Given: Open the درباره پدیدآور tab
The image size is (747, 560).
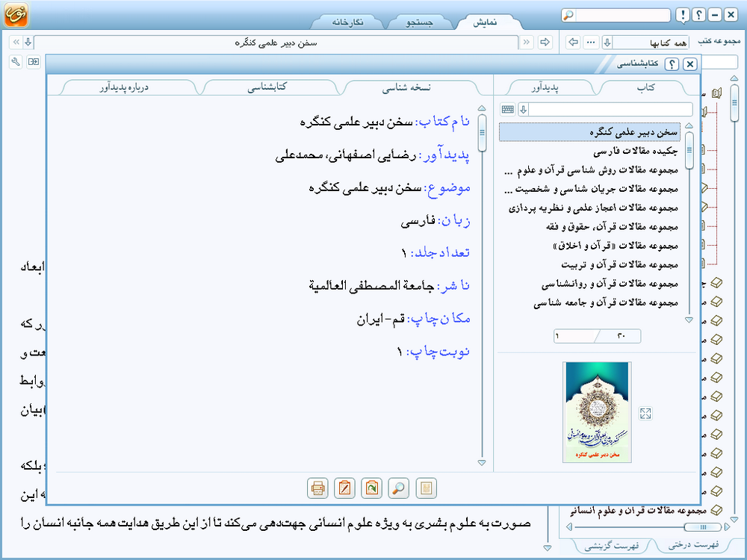Looking at the screenshot, I should tap(124, 87).
